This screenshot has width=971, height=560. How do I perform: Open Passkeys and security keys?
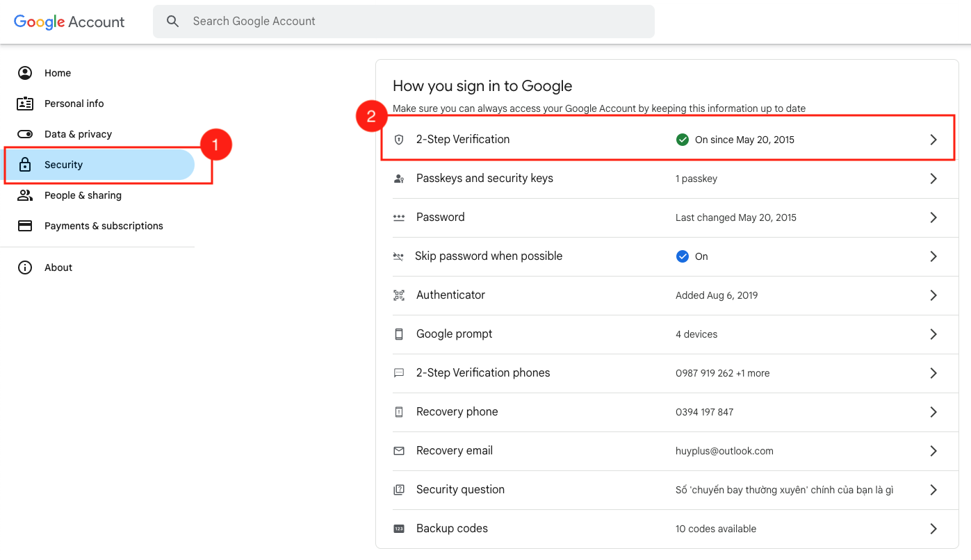click(x=484, y=179)
